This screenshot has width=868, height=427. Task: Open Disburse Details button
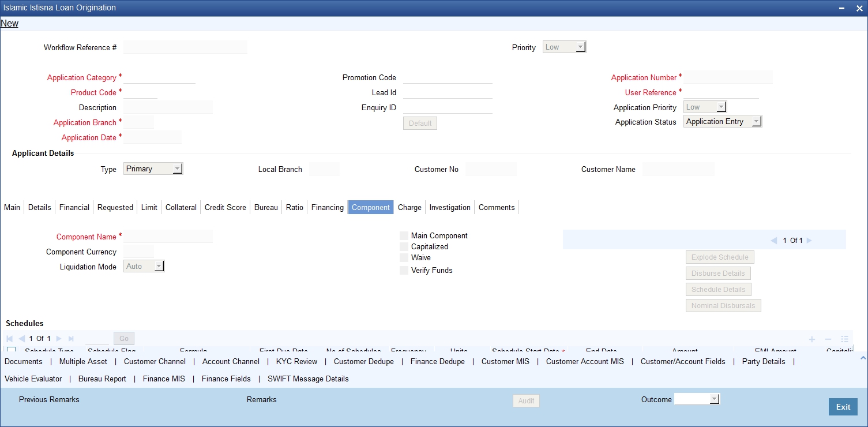click(x=718, y=274)
